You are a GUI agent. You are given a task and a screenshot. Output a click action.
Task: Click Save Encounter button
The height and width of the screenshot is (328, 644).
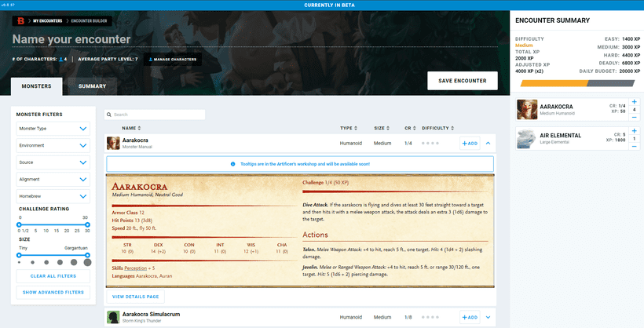coord(463,81)
